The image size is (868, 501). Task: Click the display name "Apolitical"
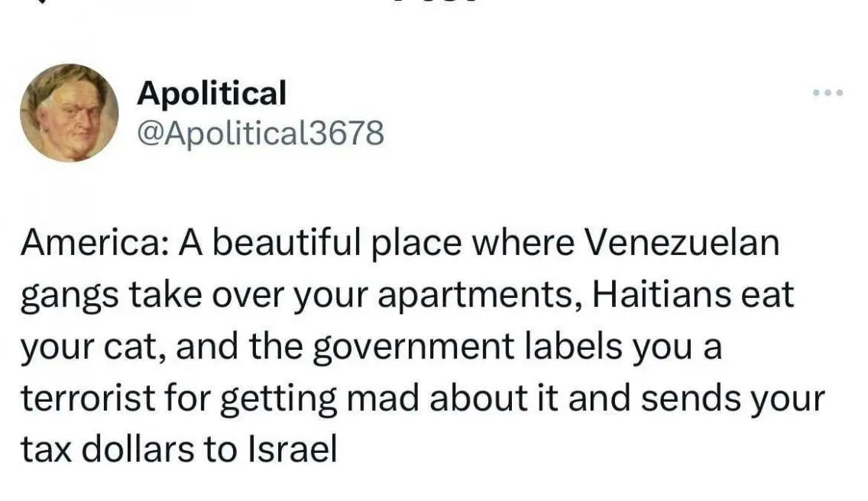[x=212, y=93]
